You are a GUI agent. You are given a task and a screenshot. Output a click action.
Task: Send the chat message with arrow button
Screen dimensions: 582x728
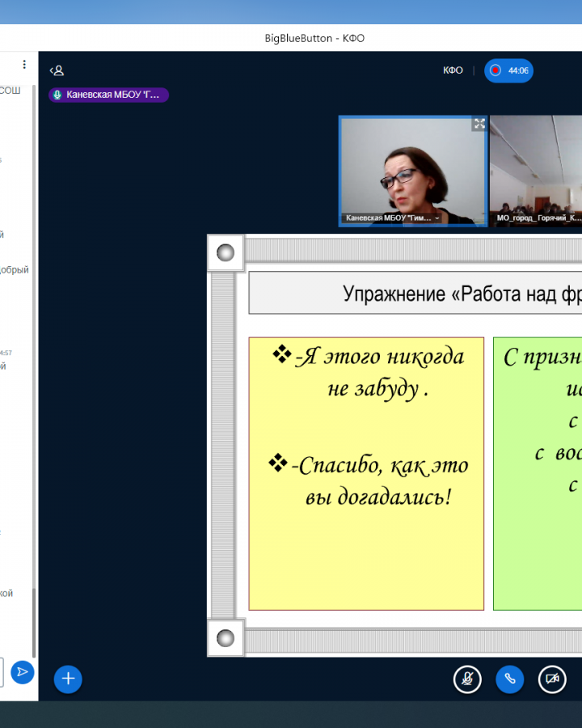[x=22, y=671]
